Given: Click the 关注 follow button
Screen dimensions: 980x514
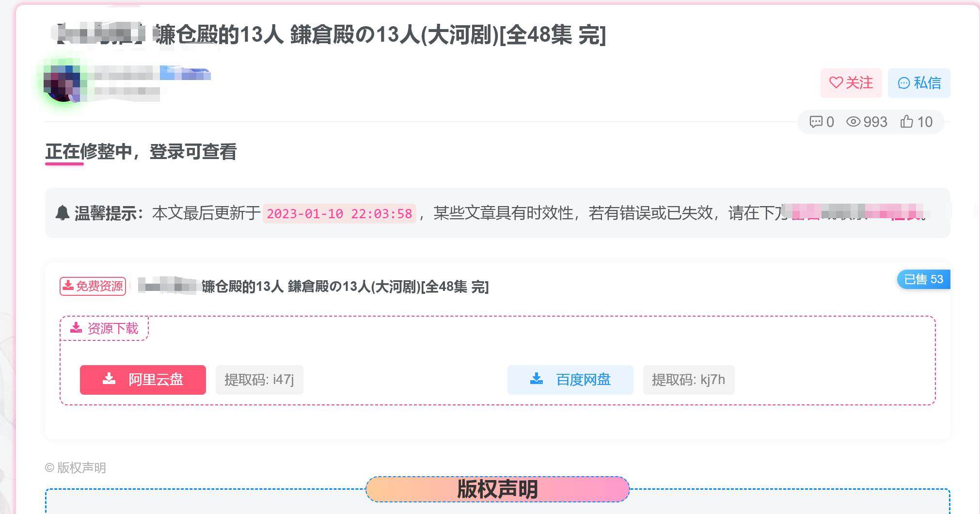Looking at the screenshot, I should point(851,83).
